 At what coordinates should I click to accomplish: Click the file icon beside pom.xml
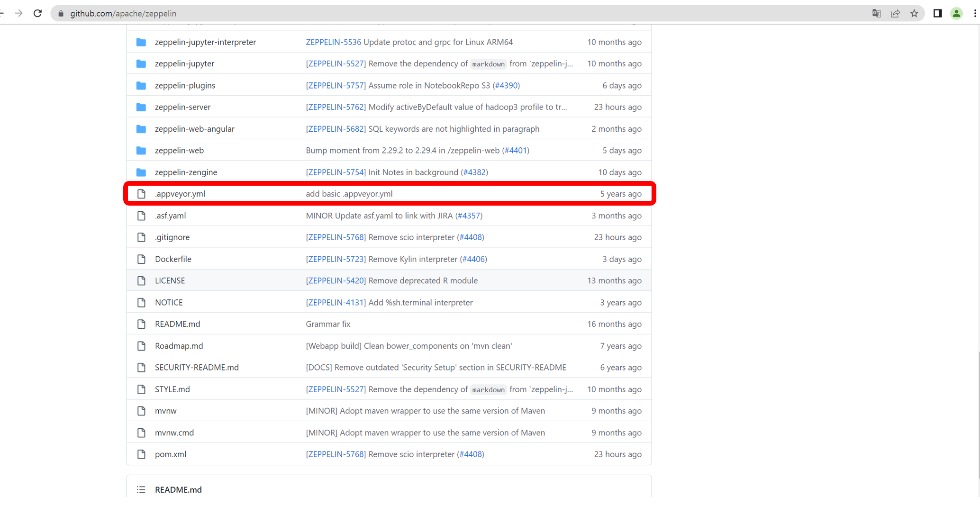[141, 454]
